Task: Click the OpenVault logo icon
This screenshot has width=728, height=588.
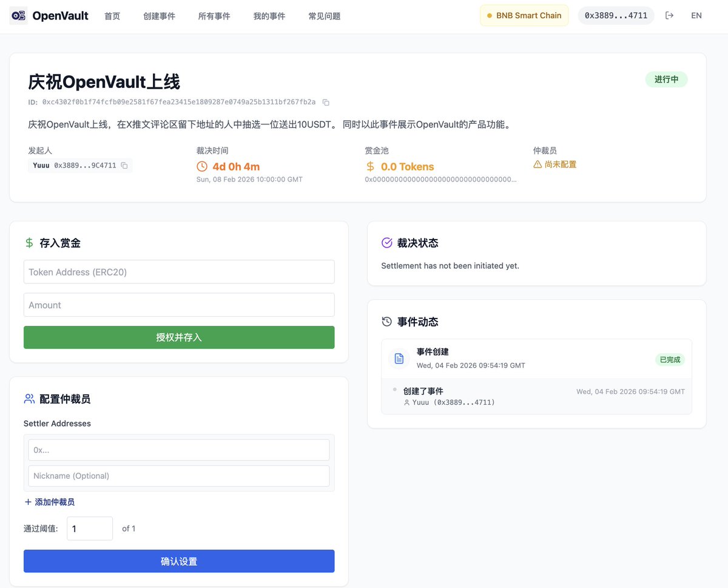Action: [x=19, y=16]
